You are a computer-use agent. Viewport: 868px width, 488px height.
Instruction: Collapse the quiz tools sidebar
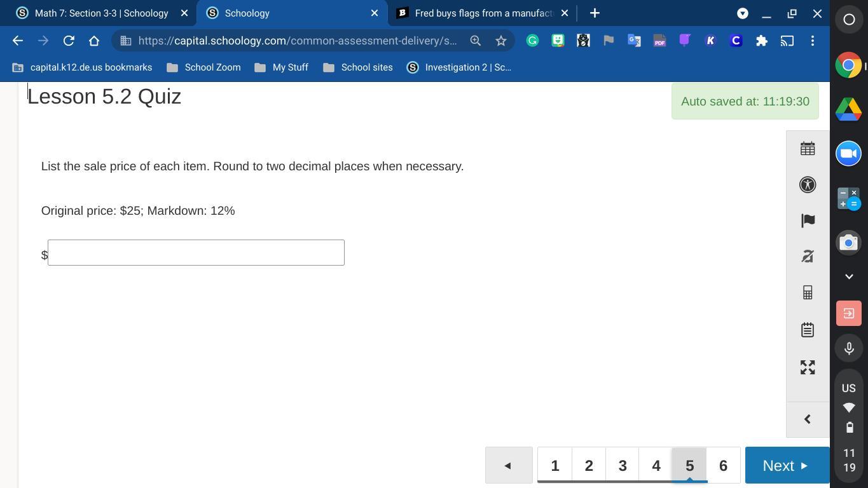click(x=808, y=419)
